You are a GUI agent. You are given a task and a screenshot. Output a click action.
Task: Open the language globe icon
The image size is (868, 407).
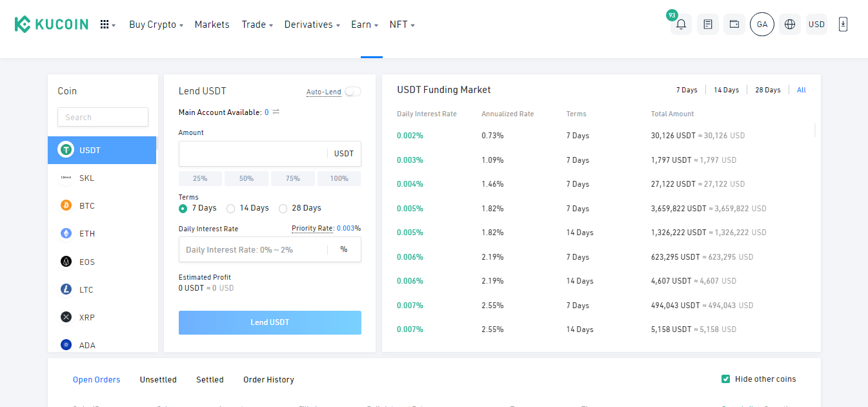pyautogui.click(x=790, y=25)
